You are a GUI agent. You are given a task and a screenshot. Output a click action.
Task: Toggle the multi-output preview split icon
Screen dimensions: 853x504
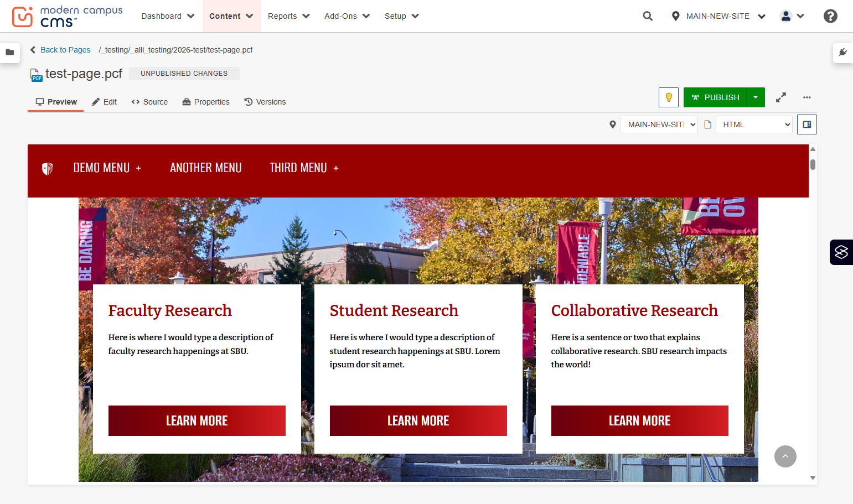[x=807, y=124]
